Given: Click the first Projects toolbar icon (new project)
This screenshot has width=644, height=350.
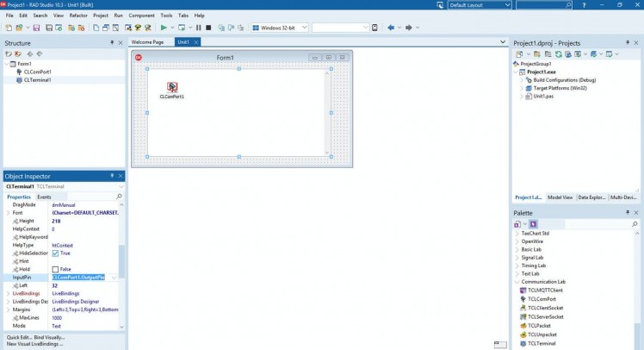Looking at the screenshot, I should (519, 53).
